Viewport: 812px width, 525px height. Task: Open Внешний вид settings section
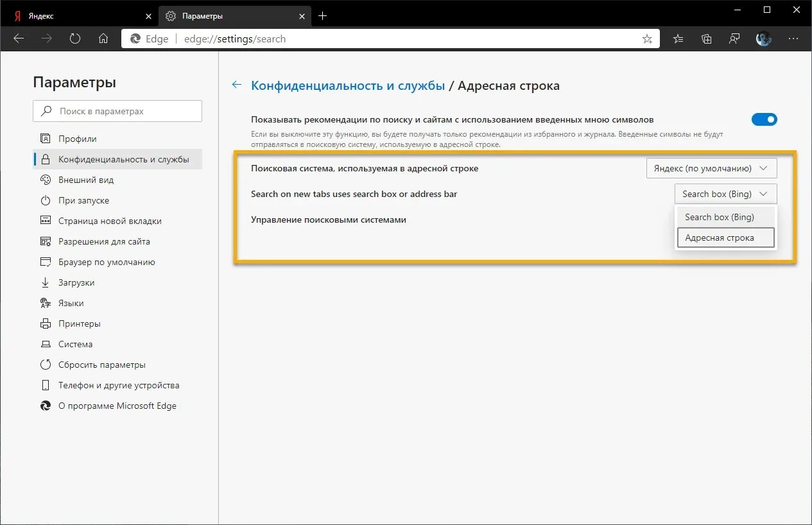[117, 180]
